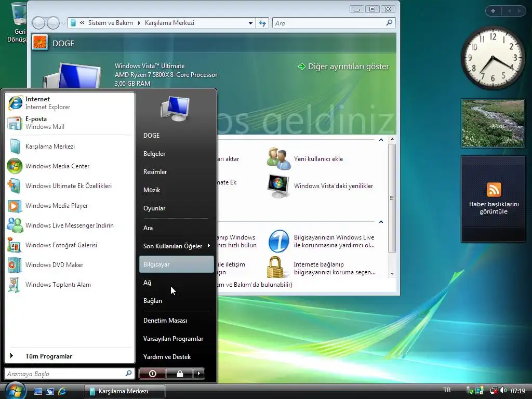This screenshot has width=532, height=399.
Task: Click the Karşılama Merkezi breadcrumb arrow
Action: click(139, 23)
